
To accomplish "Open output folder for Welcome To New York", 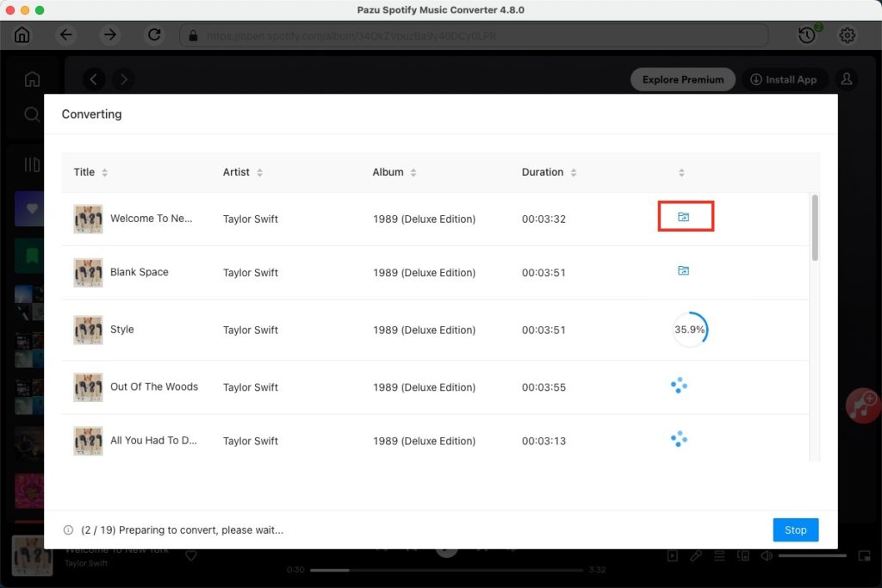I will pos(683,217).
